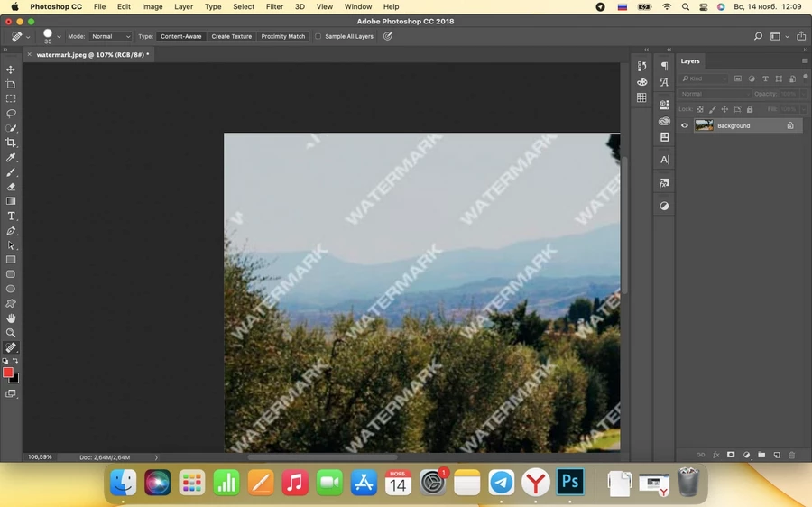Expand the brush size preset picker

click(x=59, y=37)
